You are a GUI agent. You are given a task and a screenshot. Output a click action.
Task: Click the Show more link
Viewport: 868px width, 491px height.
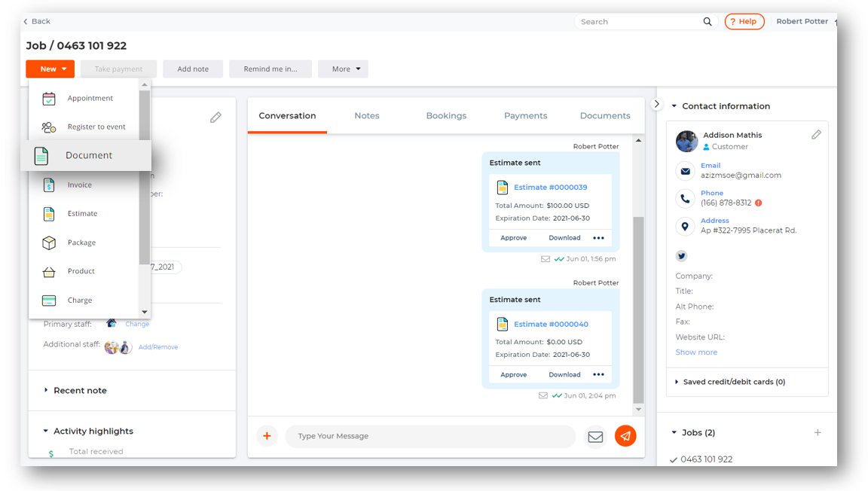tap(696, 352)
